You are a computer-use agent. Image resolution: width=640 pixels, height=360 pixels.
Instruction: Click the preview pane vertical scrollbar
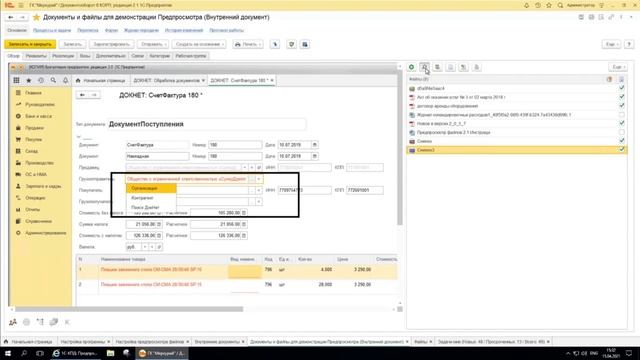tap(400, 147)
